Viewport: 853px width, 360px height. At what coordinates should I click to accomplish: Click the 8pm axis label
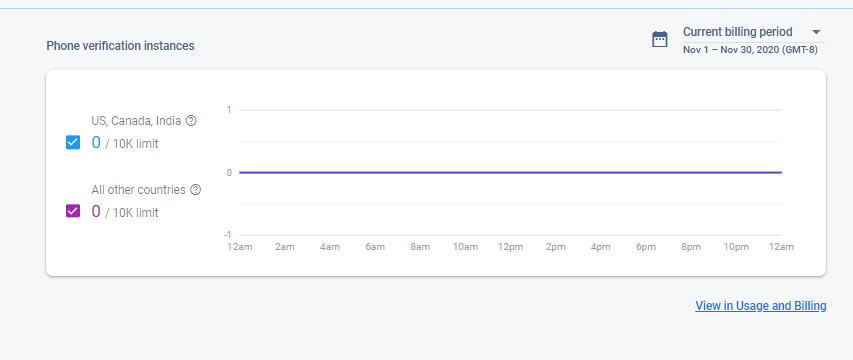click(x=691, y=247)
